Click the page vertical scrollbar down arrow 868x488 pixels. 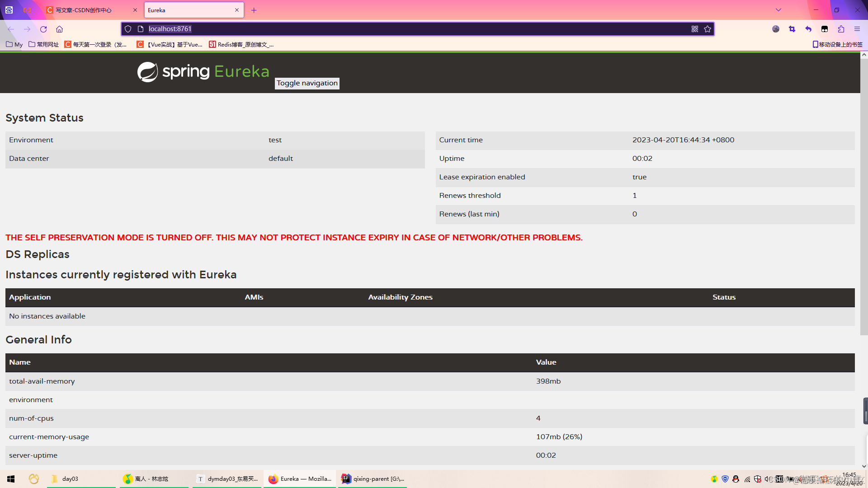pos(864,466)
